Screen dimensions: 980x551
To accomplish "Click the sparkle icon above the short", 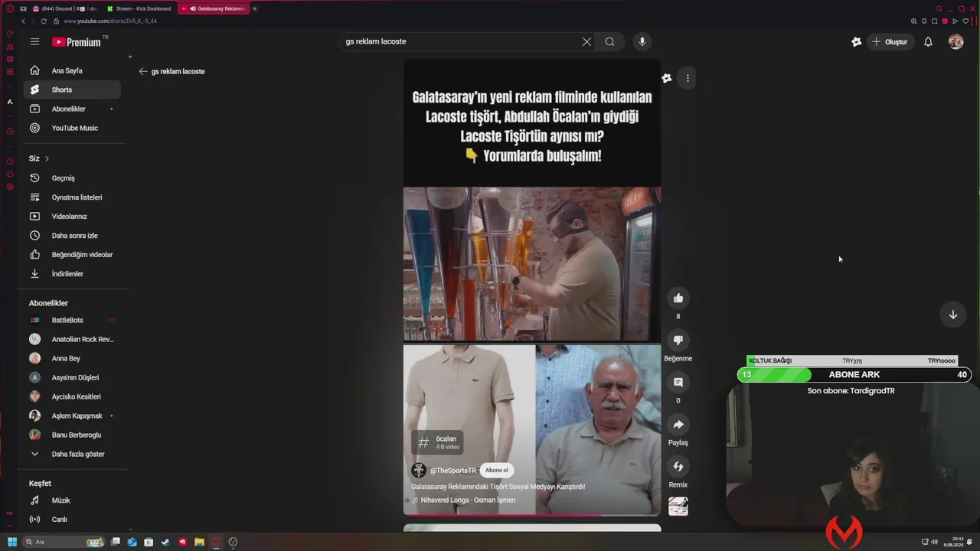I will (x=667, y=78).
